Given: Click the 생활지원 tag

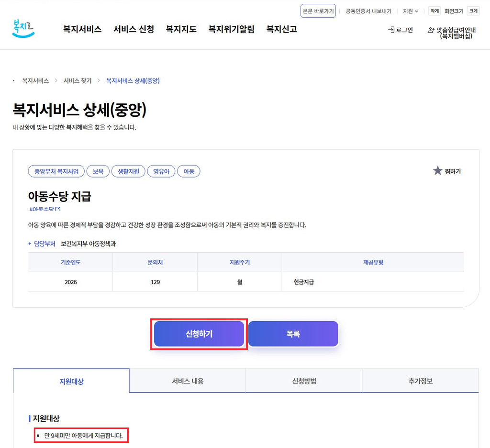Looking at the screenshot, I should (128, 171).
